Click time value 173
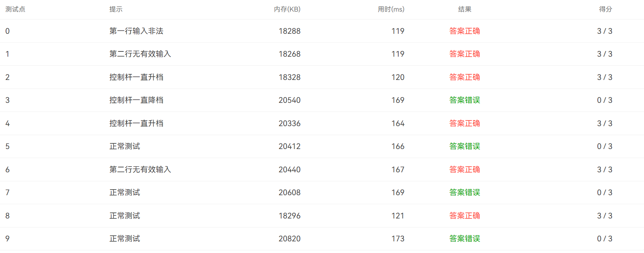This screenshot has height=253, width=644. click(x=398, y=239)
